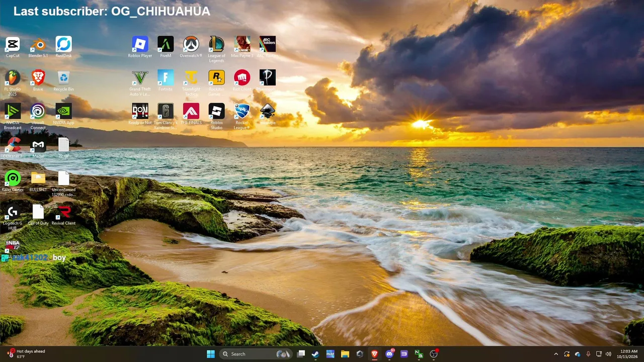Select the BULLSHIT folder on desktop
The image size is (644, 362).
[38, 182]
